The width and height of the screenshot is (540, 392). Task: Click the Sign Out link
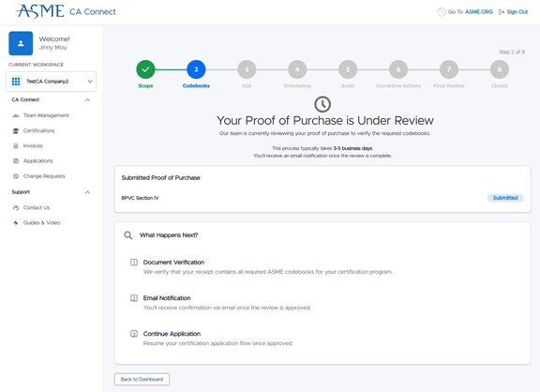tap(517, 11)
